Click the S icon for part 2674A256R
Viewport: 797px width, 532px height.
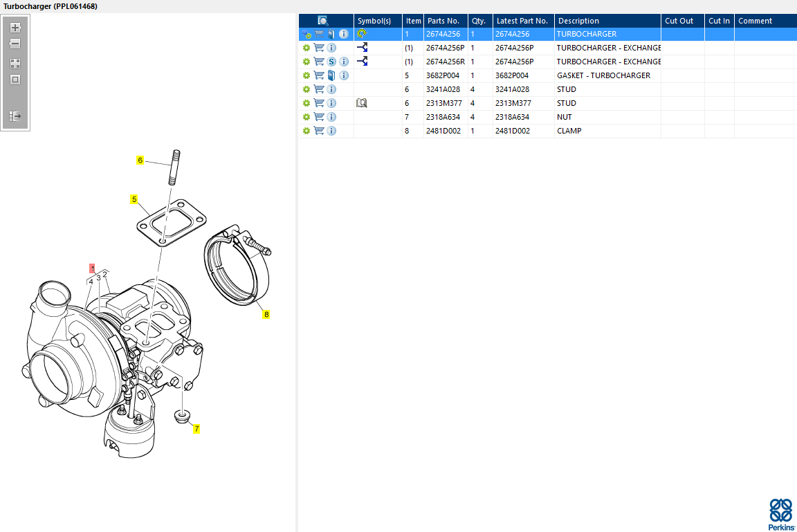click(x=331, y=62)
